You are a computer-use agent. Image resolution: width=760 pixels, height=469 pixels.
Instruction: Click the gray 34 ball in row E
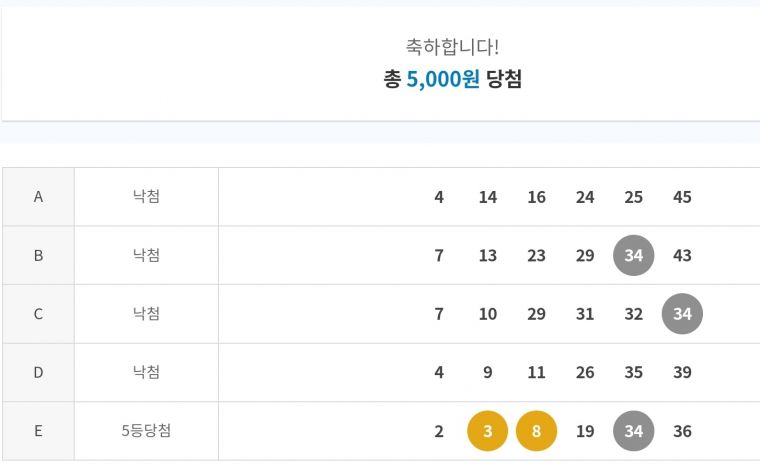[x=633, y=431]
